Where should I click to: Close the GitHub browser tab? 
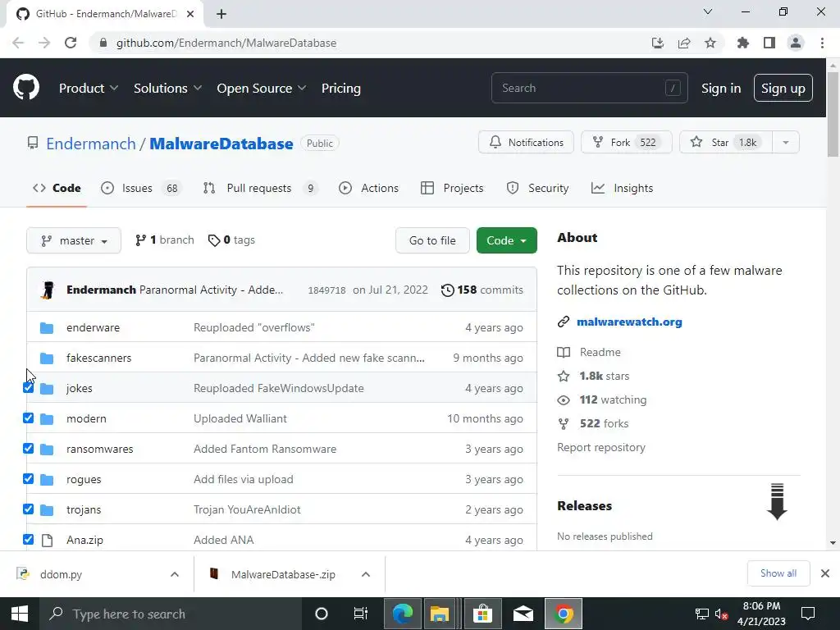point(190,14)
